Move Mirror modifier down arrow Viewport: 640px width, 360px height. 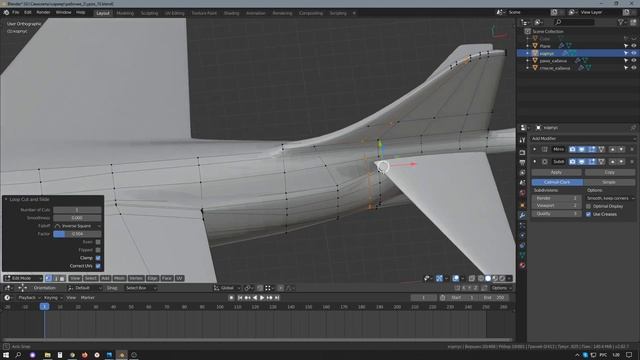[x=621, y=149]
